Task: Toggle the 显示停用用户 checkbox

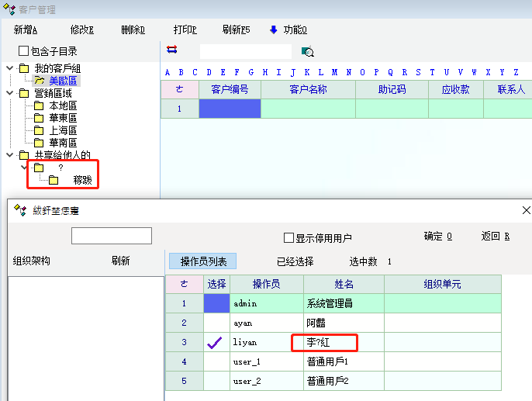Action: [x=289, y=237]
